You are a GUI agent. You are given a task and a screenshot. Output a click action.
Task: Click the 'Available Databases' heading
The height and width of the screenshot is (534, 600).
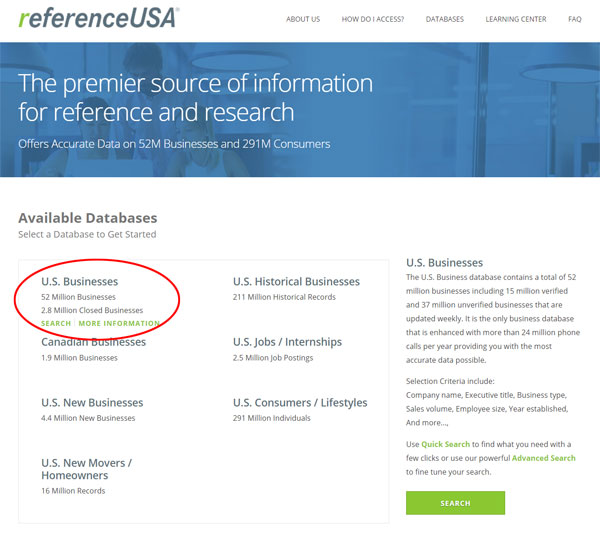click(x=88, y=218)
